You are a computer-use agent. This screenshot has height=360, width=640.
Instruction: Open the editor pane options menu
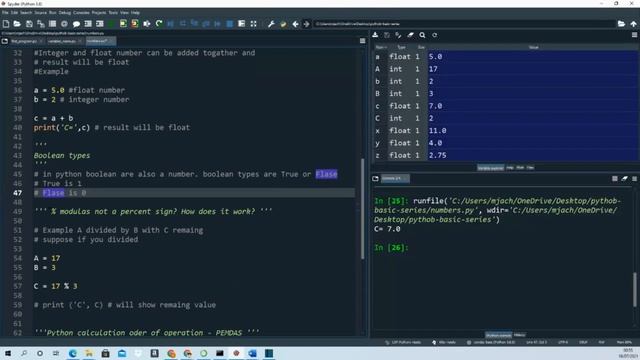362,41
